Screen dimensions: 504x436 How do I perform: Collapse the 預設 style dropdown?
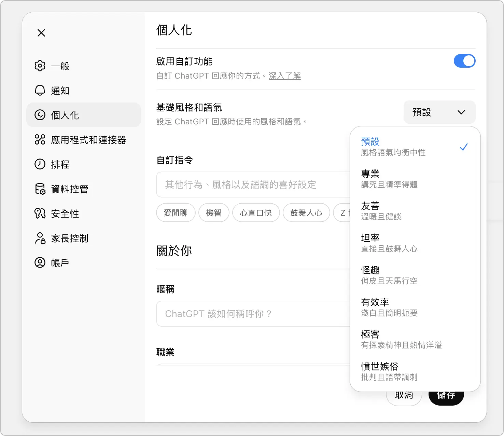click(x=439, y=112)
